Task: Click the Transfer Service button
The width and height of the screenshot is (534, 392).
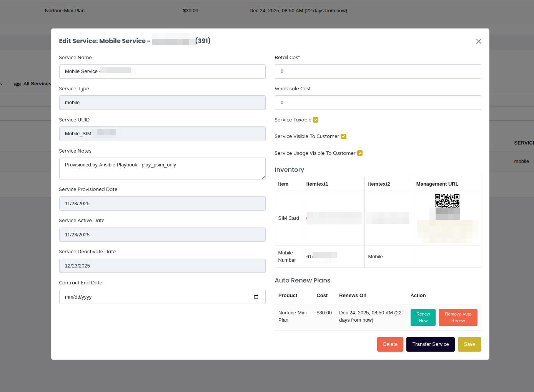Action: (x=430, y=344)
